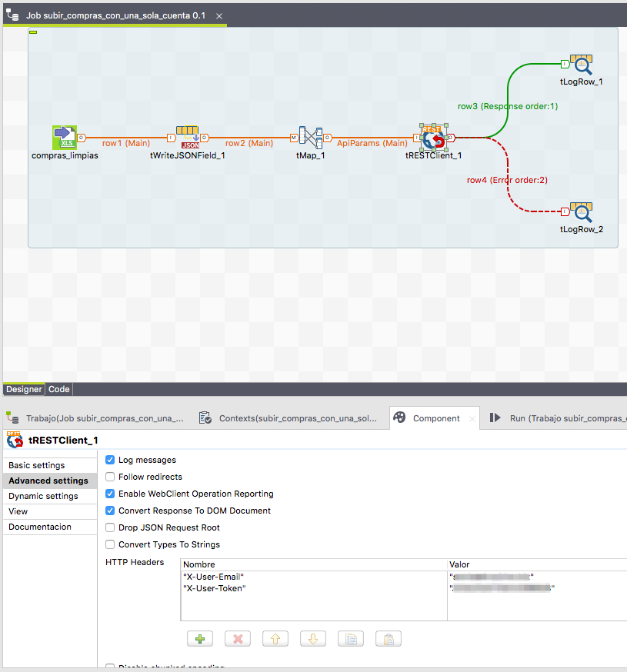Viewport: 627px width, 672px height.
Task: Select the tWriteJSONField_1 component icon
Action: pos(188,137)
